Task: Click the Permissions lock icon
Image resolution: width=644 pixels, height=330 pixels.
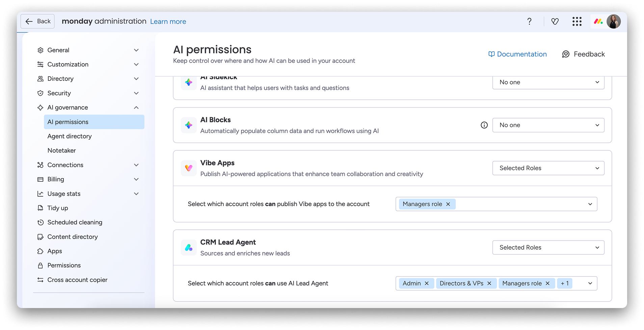Action: pyautogui.click(x=41, y=265)
